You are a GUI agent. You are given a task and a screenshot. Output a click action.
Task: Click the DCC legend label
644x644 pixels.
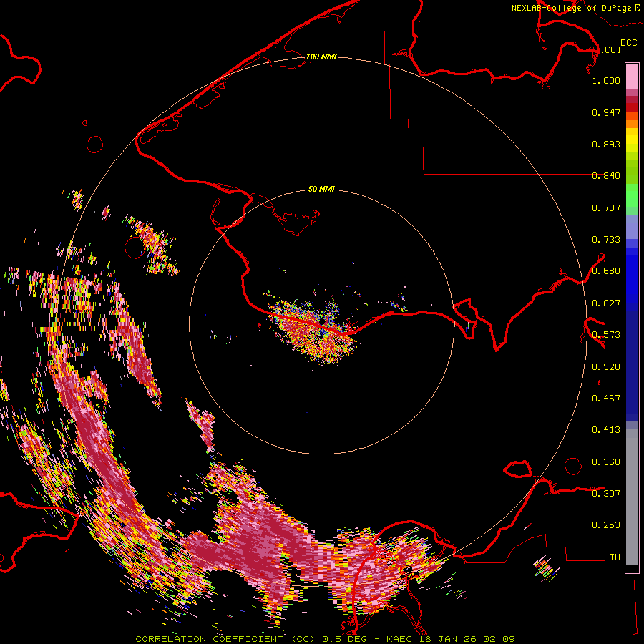[x=629, y=43]
